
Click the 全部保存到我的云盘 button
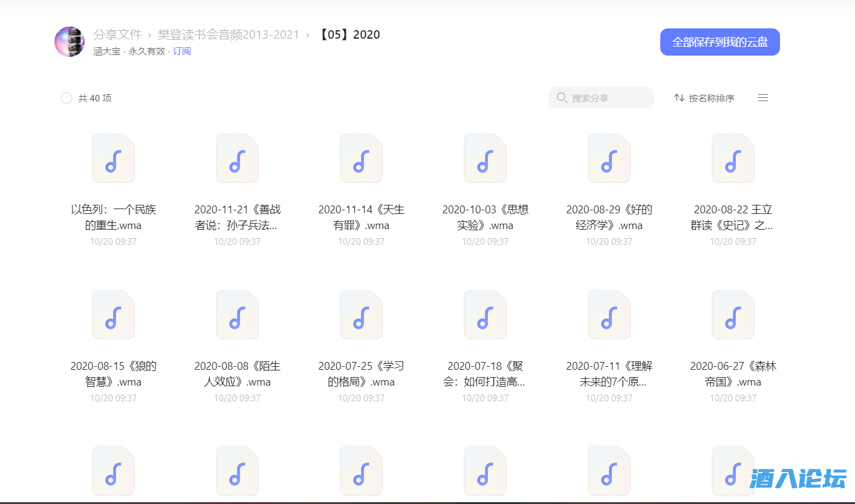point(720,42)
